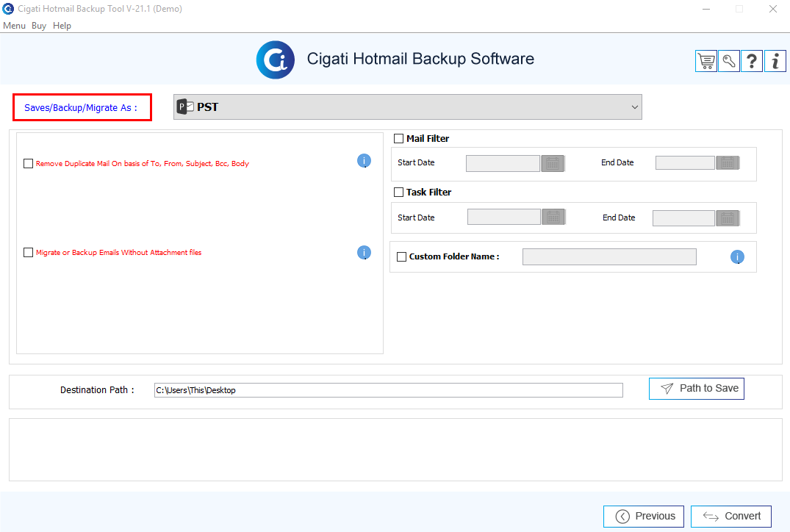The width and height of the screenshot is (790, 532).
Task: Enable Remove Duplicate Mail checkbox
Action: click(x=28, y=163)
